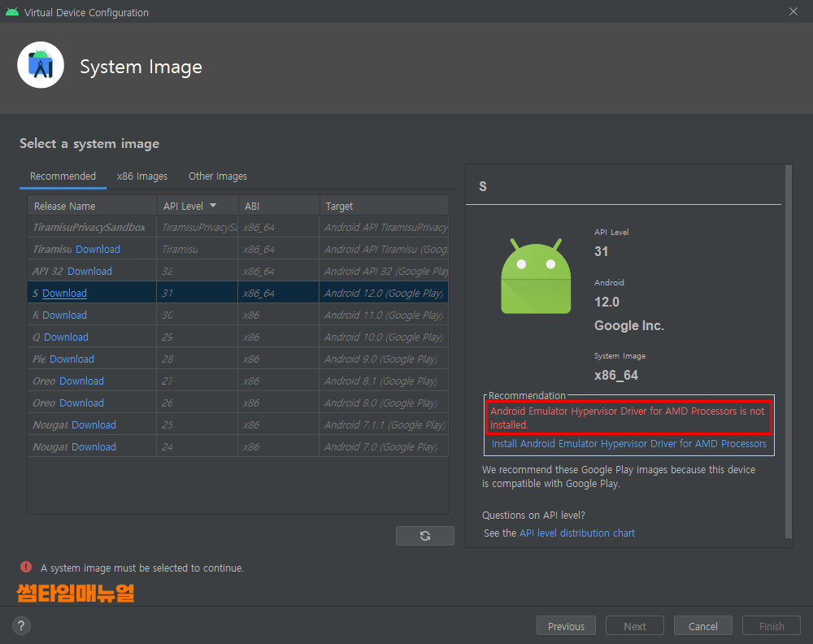
Task: Download the Nougat API 24 image
Action: click(93, 447)
